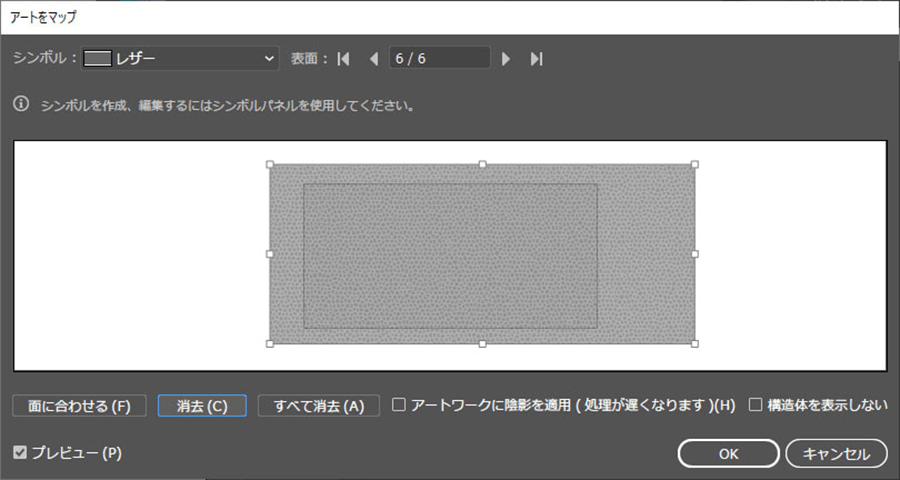This screenshot has height=480, width=900.
Task: Open the シンボル dropdown showing レザー
Action: 179,59
